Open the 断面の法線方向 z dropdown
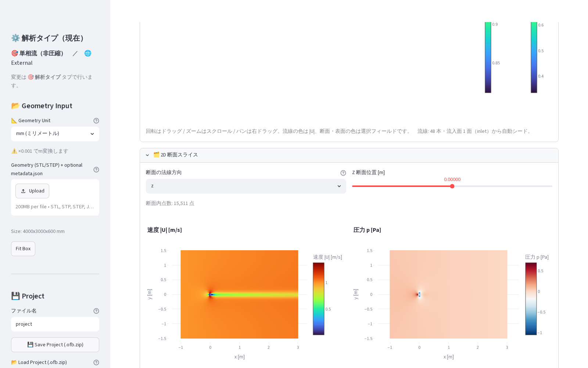Viewport: 588px width, 368px height. pyautogui.click(x=246, y=186)
